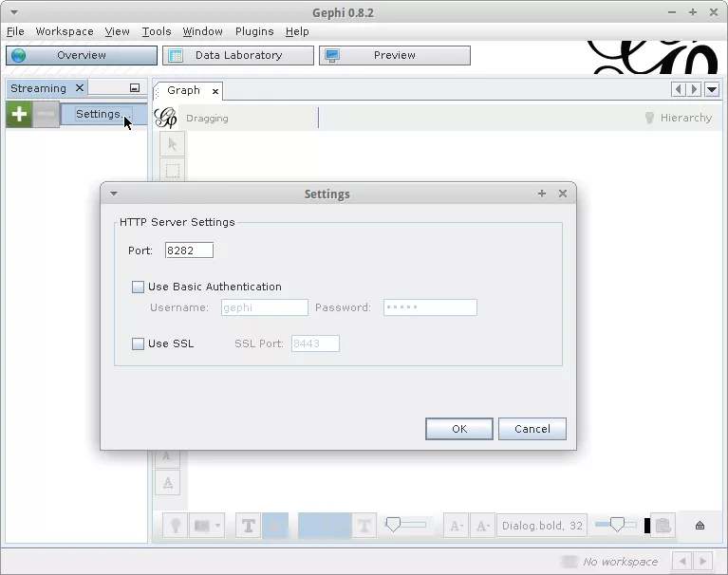Click the Hierarchy lightbulb icon
This screenshot has height=575, width=728.
(x=649, y=118)
